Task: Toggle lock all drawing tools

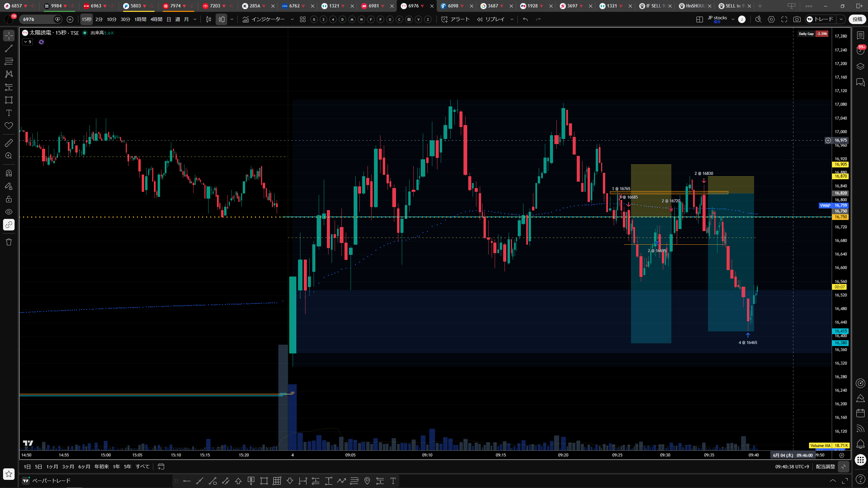Action: (x=9, y=199)
